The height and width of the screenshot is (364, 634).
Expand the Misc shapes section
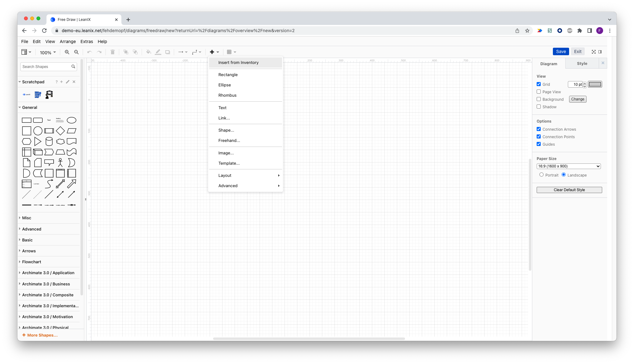(x=27, y=218)
